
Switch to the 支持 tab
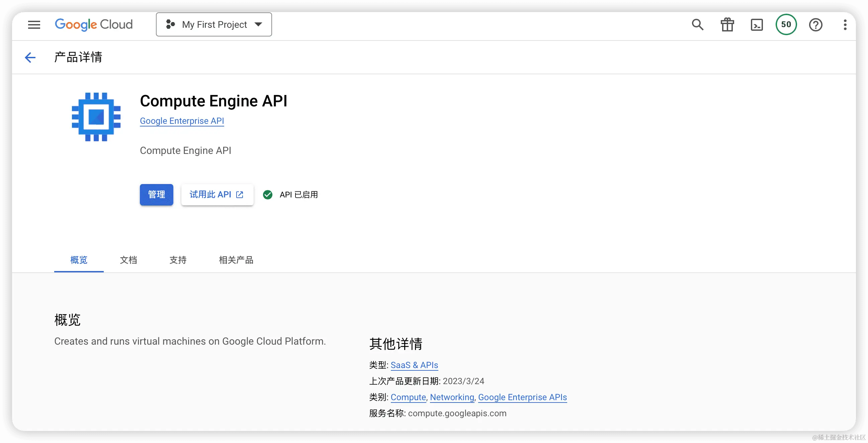[178, 260]
